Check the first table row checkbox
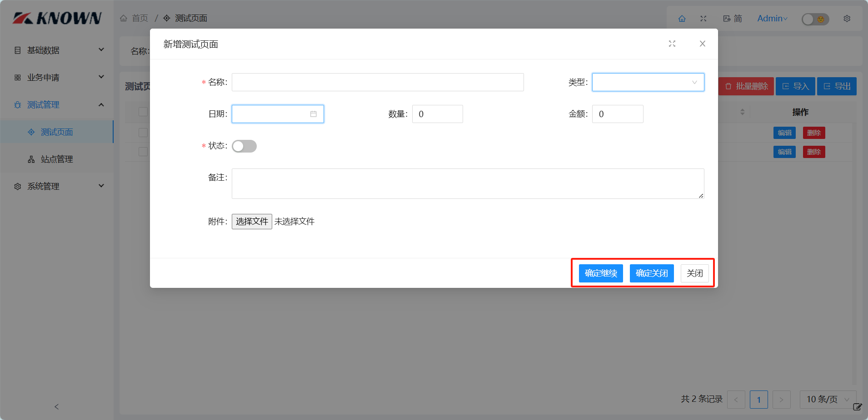This screenshot has height=420, width=868. 143,133
